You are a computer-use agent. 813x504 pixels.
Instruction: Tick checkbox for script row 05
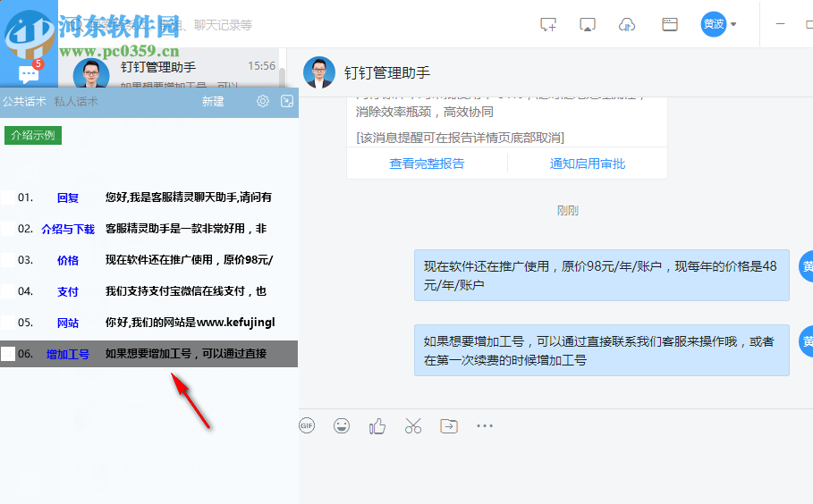click(8, 323)
